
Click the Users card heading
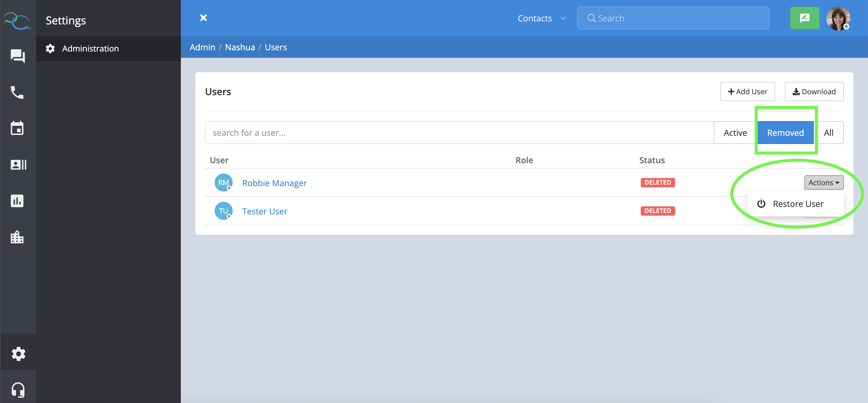click(218, 92)
